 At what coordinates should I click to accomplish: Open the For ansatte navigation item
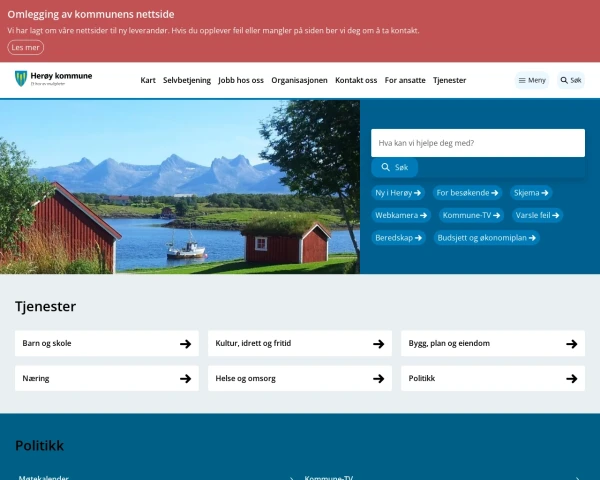coord(405,80)
